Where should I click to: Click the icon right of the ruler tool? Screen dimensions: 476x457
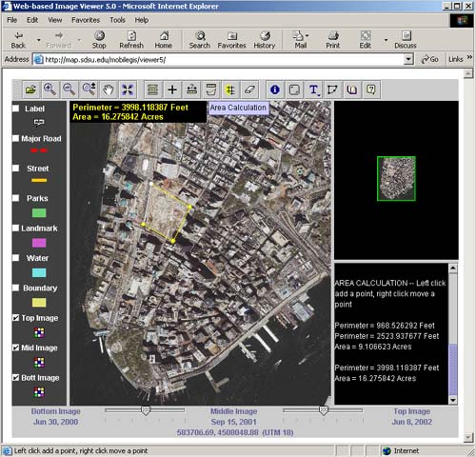point(211,89)
